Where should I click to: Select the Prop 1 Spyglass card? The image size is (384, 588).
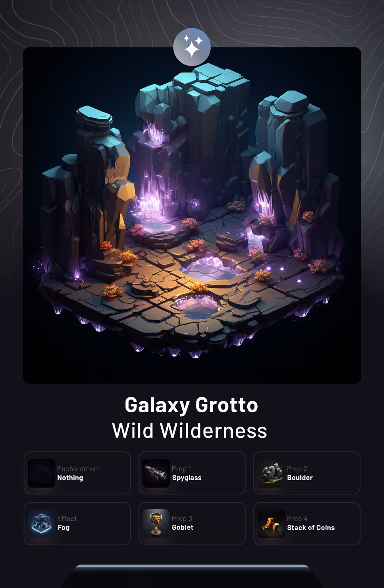click(x=192, y=473)
